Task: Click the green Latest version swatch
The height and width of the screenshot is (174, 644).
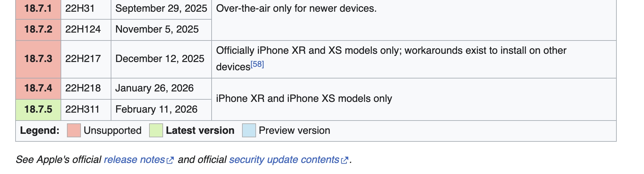Action: click(x=156, y=131)
